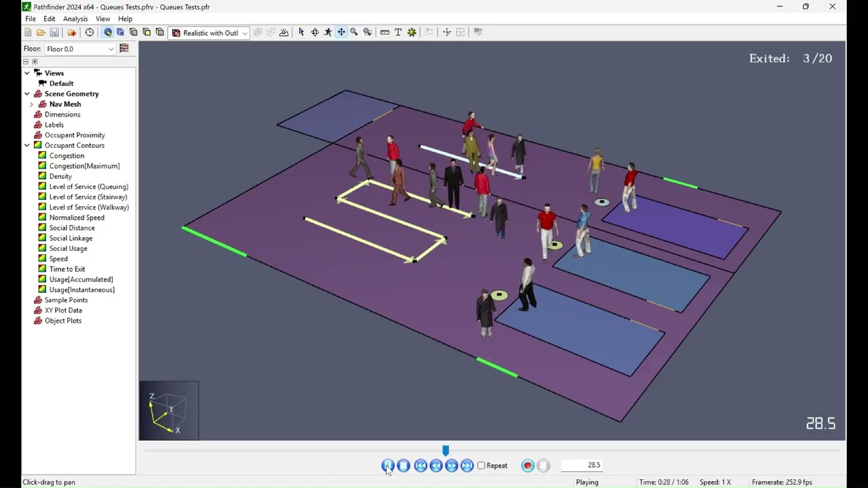The image size is (868, 488).
Task: Select the Congestion contour item
Action: pyautogui.click(x=66, y=156)
